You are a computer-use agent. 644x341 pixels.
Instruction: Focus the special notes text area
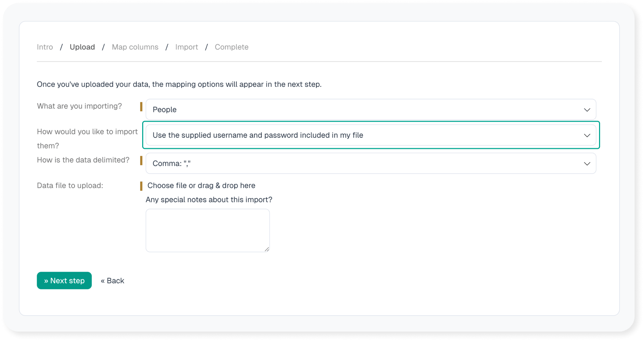(207, 230)
